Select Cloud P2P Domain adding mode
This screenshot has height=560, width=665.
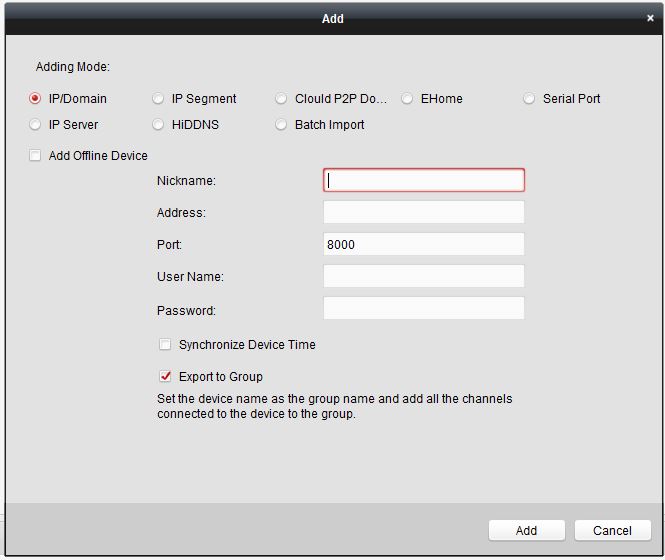[x=282, y=99]
